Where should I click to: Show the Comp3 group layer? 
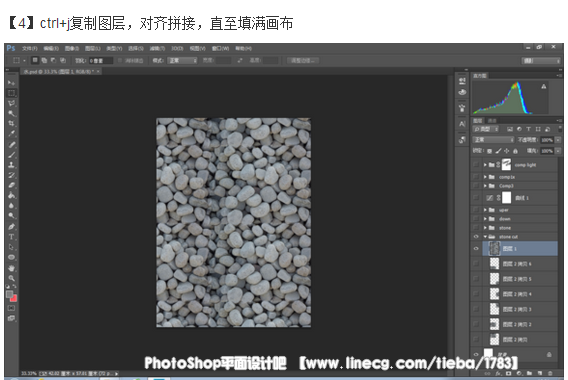point(476,186)
